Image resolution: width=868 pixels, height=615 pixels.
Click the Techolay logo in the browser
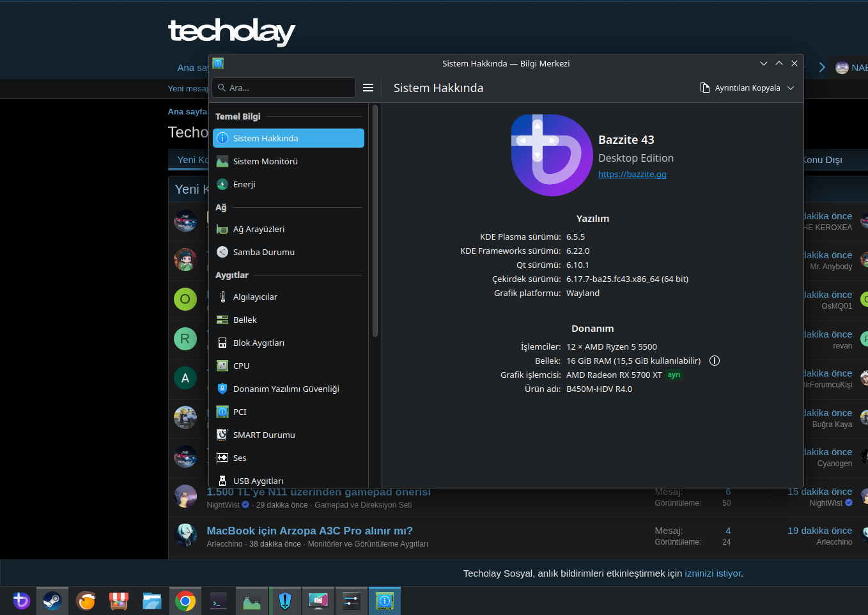(x=231, y=31)
